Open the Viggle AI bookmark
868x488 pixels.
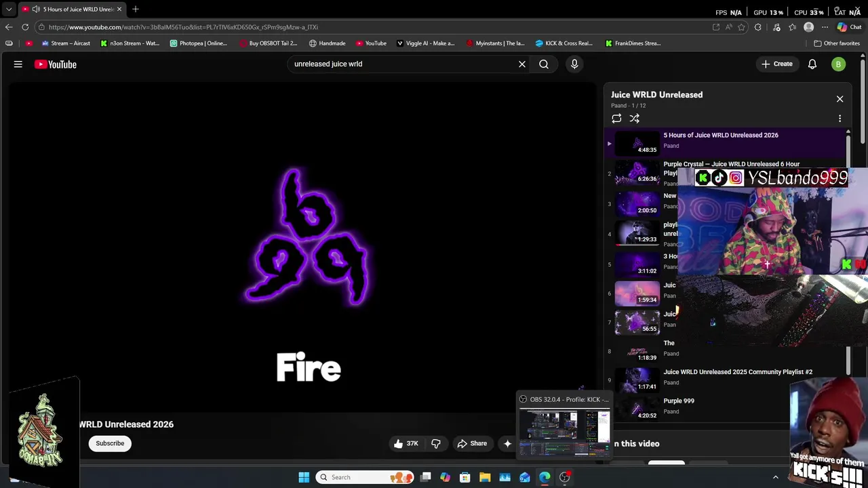[x=425, y=43]
